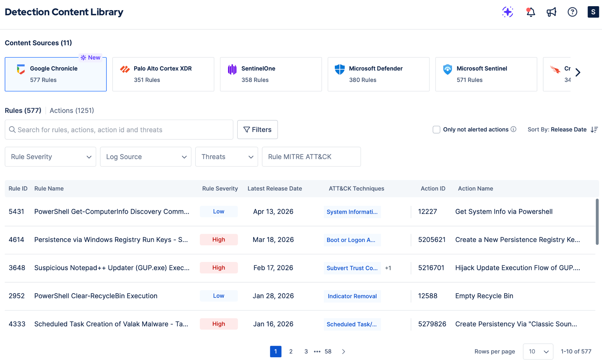Click the Rule Name column header
This screenshot has width=602, height=364.
(49, 188)
